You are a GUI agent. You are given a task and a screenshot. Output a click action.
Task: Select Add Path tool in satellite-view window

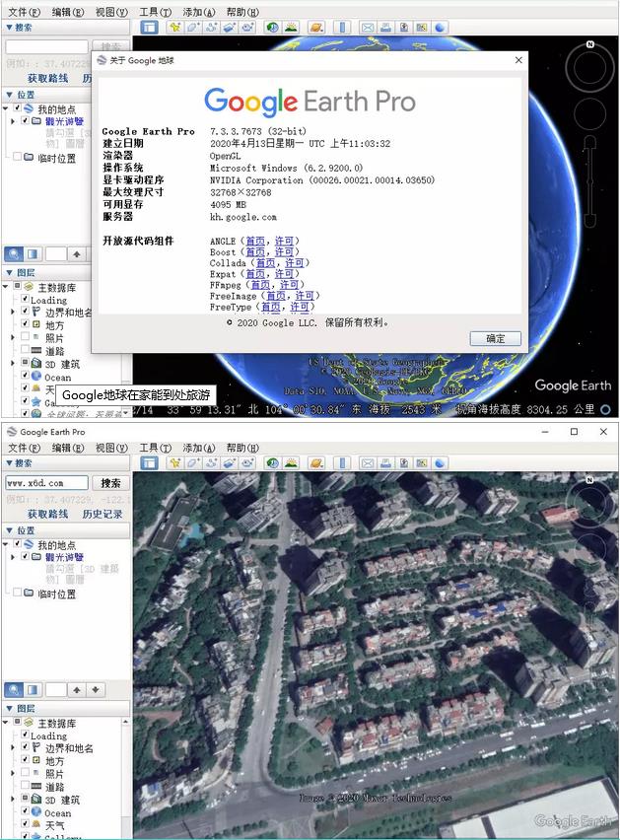pyautogui.click(x=211, y=462)
